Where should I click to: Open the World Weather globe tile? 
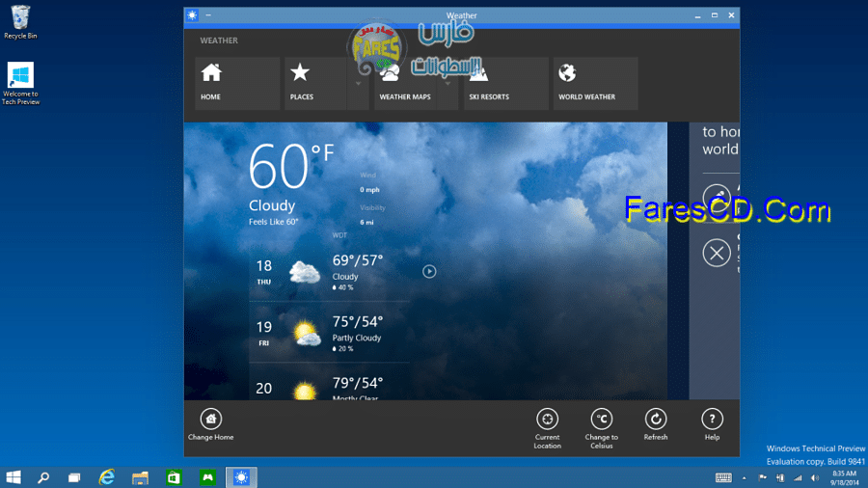pos(595,83)
